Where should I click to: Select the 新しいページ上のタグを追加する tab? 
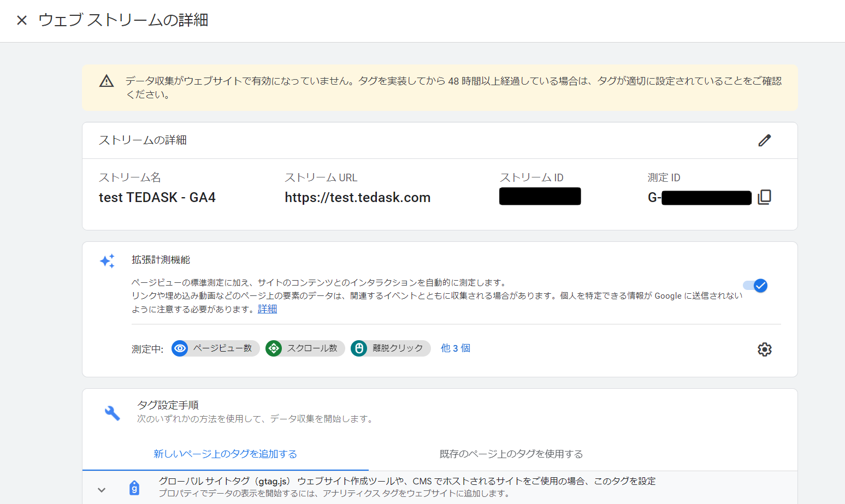225,454
